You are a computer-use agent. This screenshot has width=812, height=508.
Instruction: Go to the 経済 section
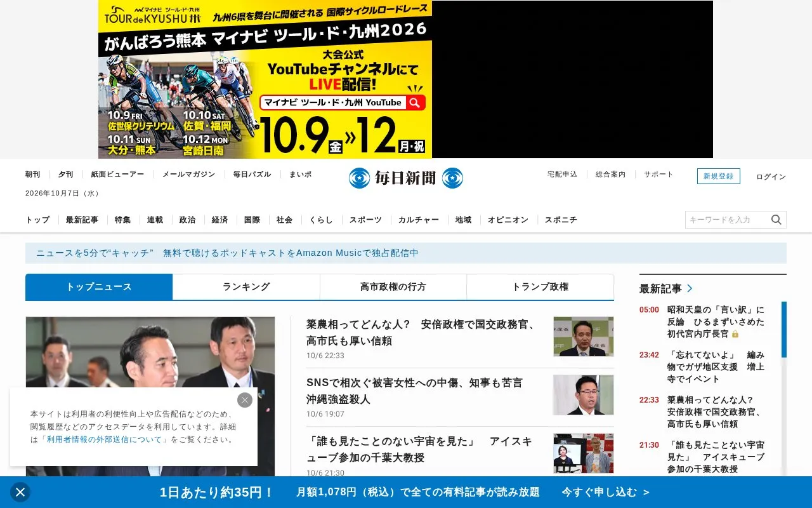[x=219, y=220]
